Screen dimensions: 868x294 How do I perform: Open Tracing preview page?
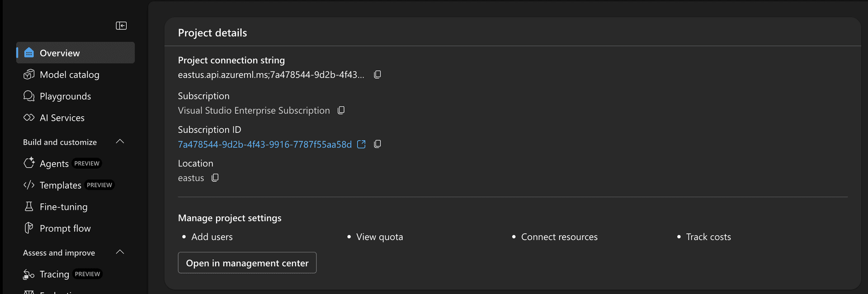[54, 274]
